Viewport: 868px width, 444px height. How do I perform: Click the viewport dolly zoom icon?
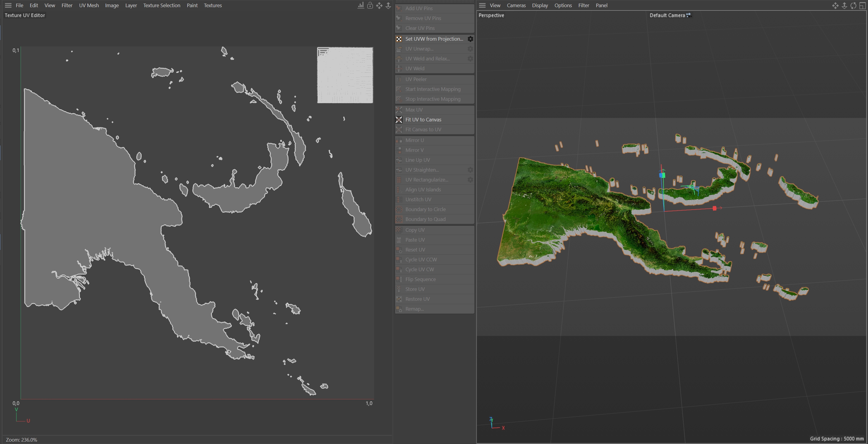[x=844, y=5]
